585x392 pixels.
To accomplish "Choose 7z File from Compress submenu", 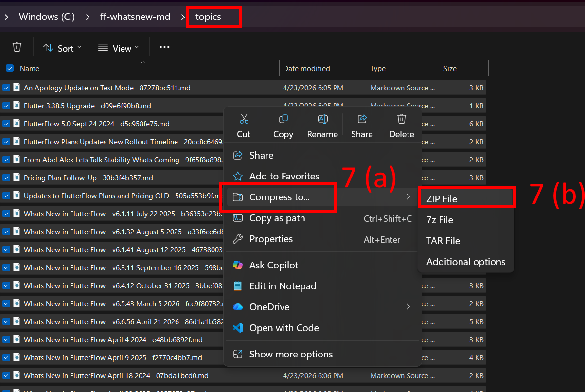I will (x=466, y=220).
